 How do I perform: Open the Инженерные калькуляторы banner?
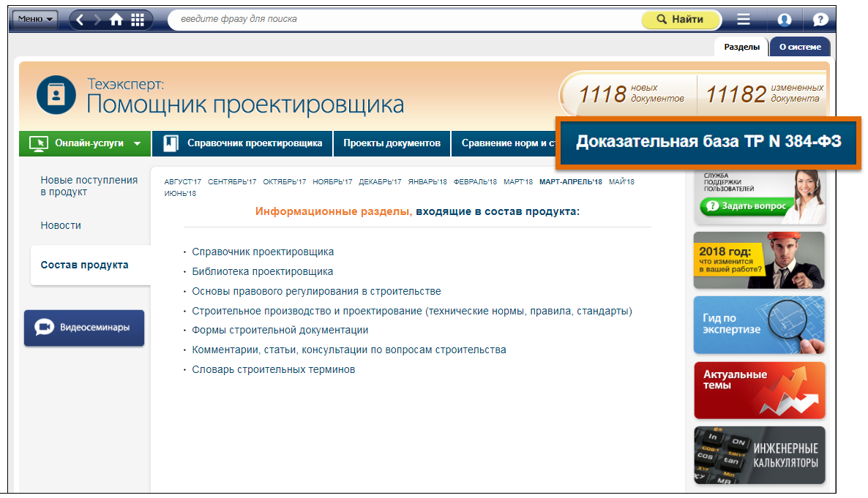(x=759, y=455)
